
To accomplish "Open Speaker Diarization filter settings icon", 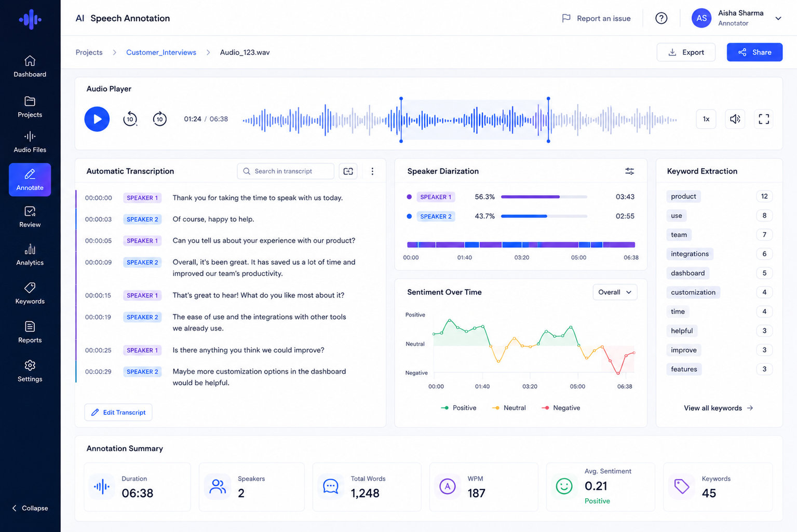I will pyautogui.click(x=629, y=171).
